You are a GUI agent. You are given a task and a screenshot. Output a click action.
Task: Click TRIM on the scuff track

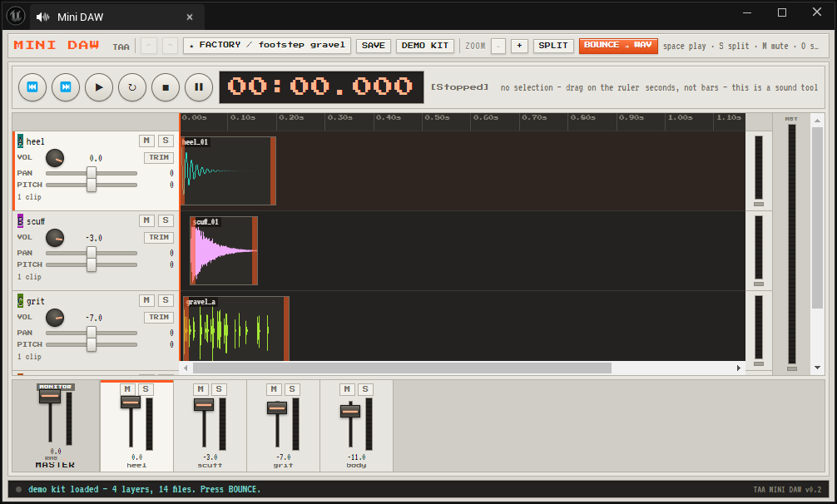pyautogui.click(x=159, y=237)
